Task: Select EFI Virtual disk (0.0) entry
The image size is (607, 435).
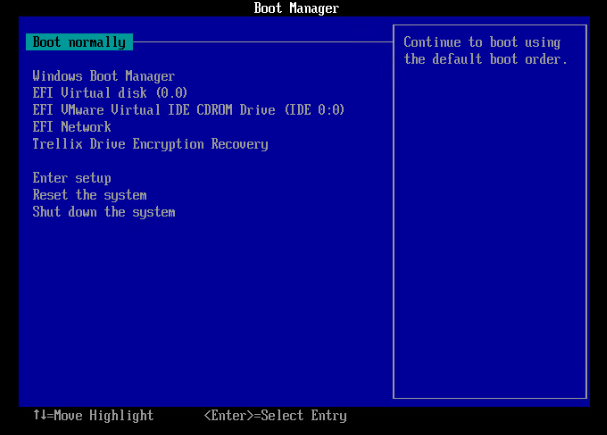Action: tap(110, 93)
